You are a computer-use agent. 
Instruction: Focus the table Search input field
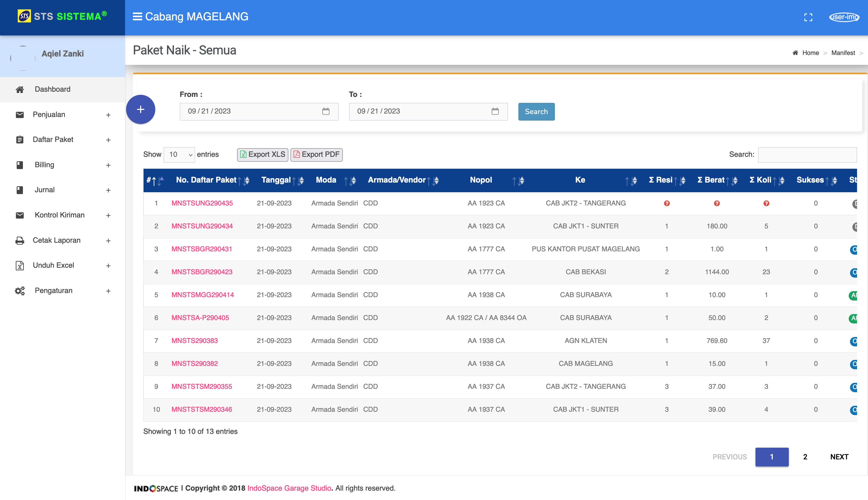point(807,154)
